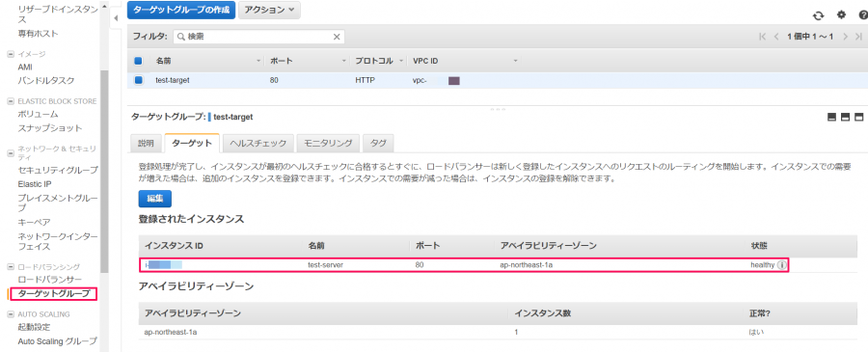
Task: Clear the search filter with X icon
Action: [336, 37]
